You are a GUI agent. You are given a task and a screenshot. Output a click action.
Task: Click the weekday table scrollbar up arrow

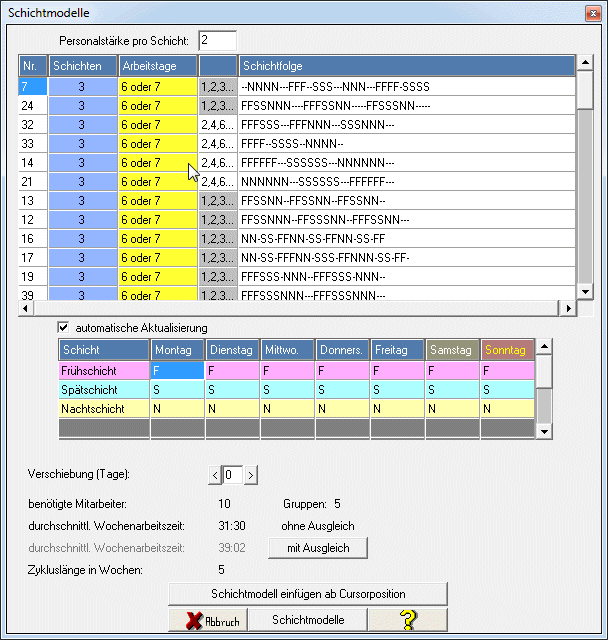pyautogui.click(x=544, y=347)
